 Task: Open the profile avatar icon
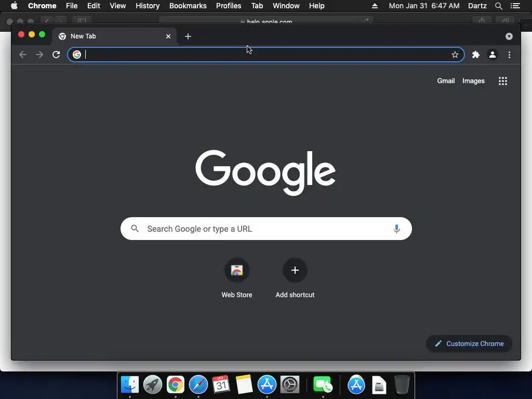(493, 55)
